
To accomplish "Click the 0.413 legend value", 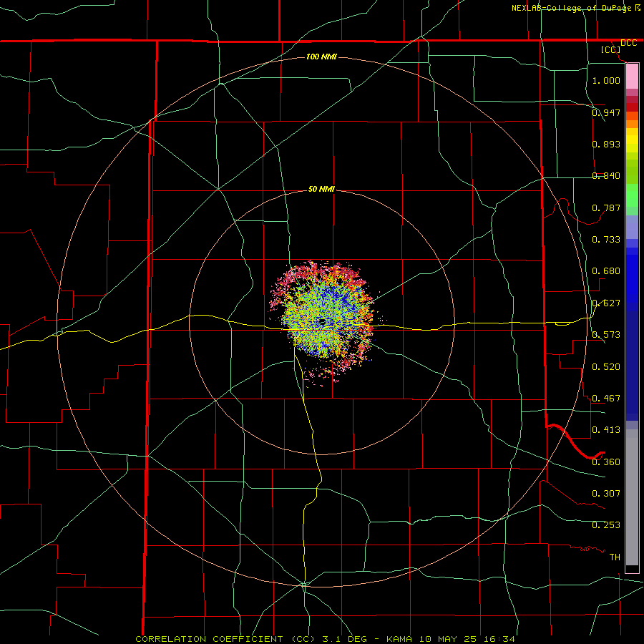I will (606, 429).
